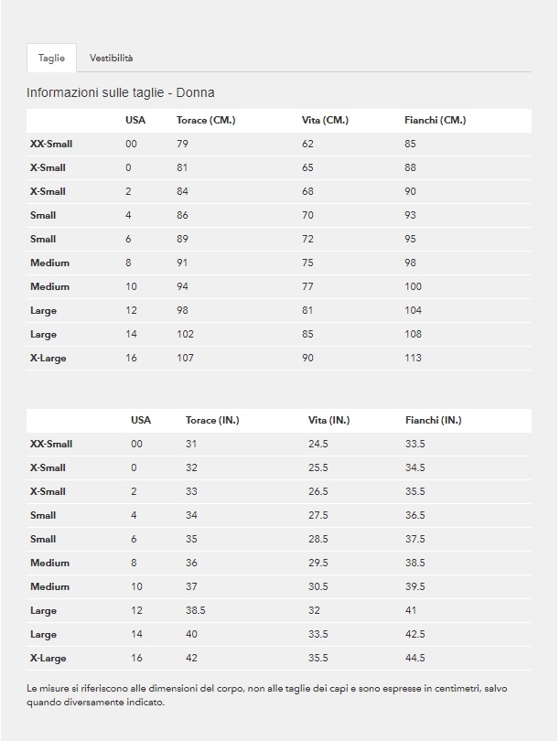
Task: Click the 44.5 fianchi value in inches
Action: click(x=415, y=659)
